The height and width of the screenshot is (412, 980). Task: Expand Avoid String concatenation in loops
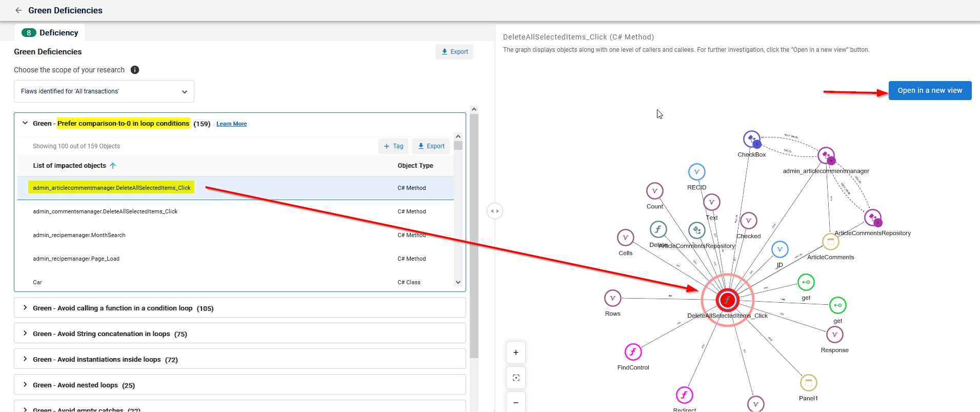click(x=25, y=333)
